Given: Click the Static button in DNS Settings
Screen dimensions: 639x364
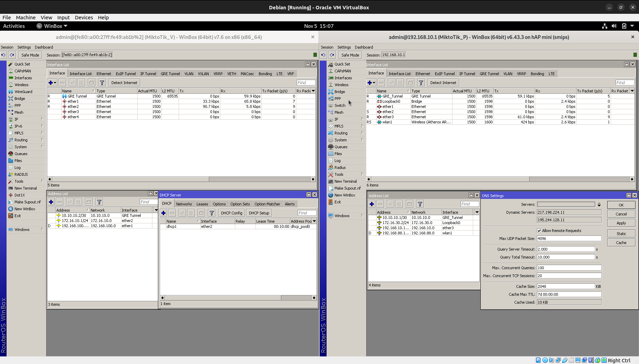Looking at the screenshot, I should pyautogui.click(x=621, y=234).
